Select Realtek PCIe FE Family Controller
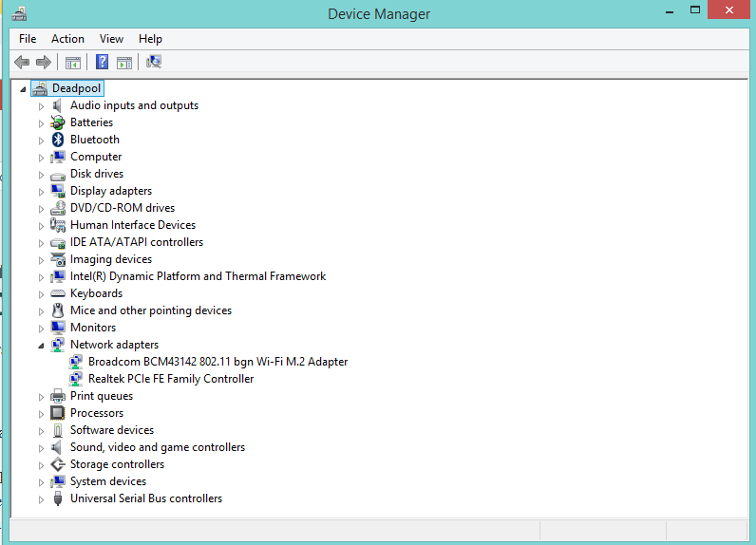This screenshot has height=545, width=756. click(x=171, y=379)
